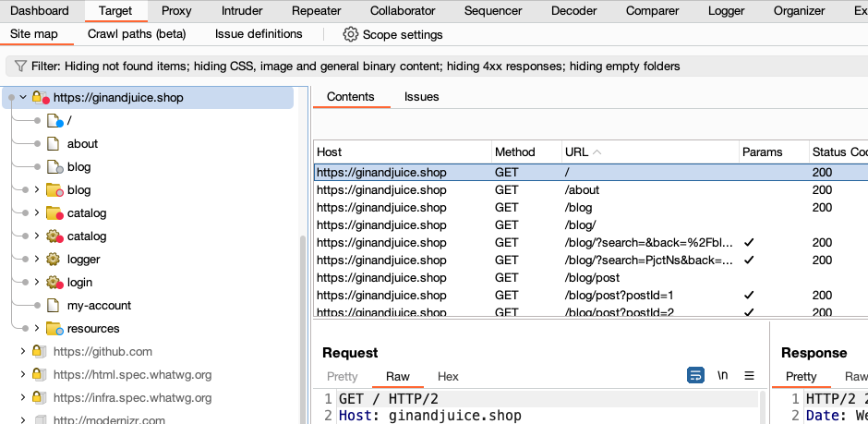Expand the https://html.spec.whatwg.org node
Viewport: 868px width, 424px height.
click(x=22, y=375)
